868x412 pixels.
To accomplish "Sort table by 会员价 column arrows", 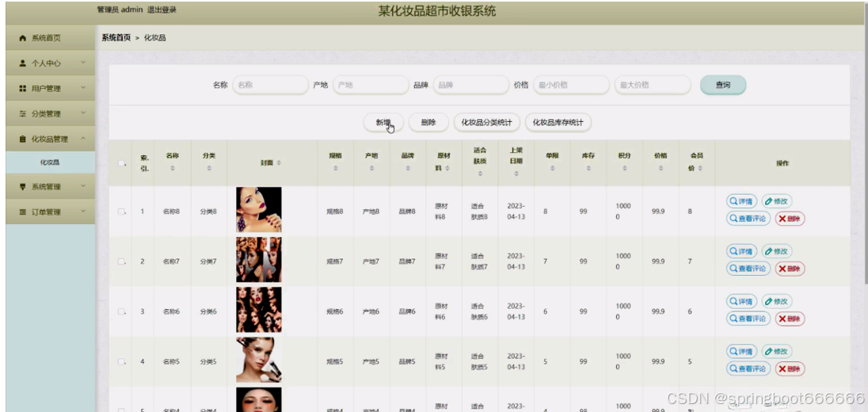I will pyautogui.click(x=700, y=168).
